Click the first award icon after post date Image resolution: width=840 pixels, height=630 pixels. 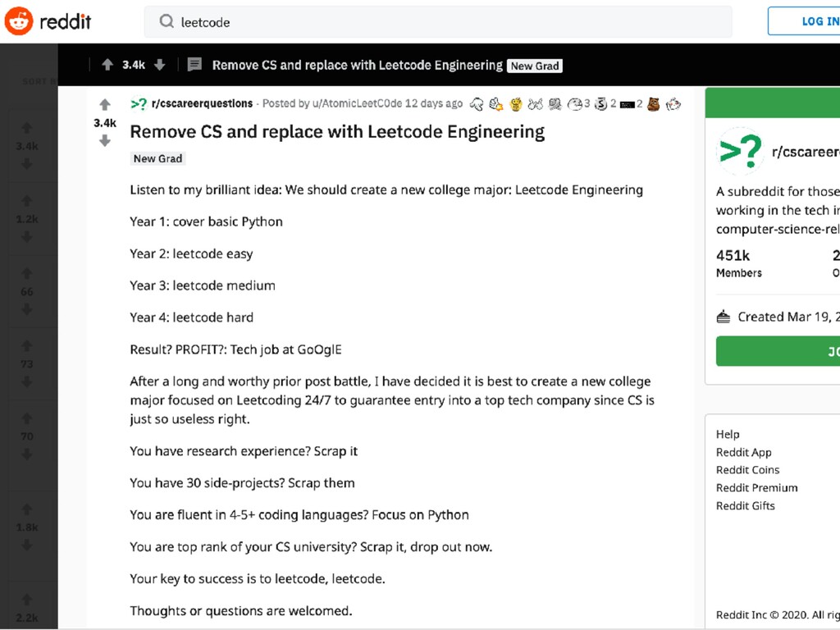click(x=477, y=104)
